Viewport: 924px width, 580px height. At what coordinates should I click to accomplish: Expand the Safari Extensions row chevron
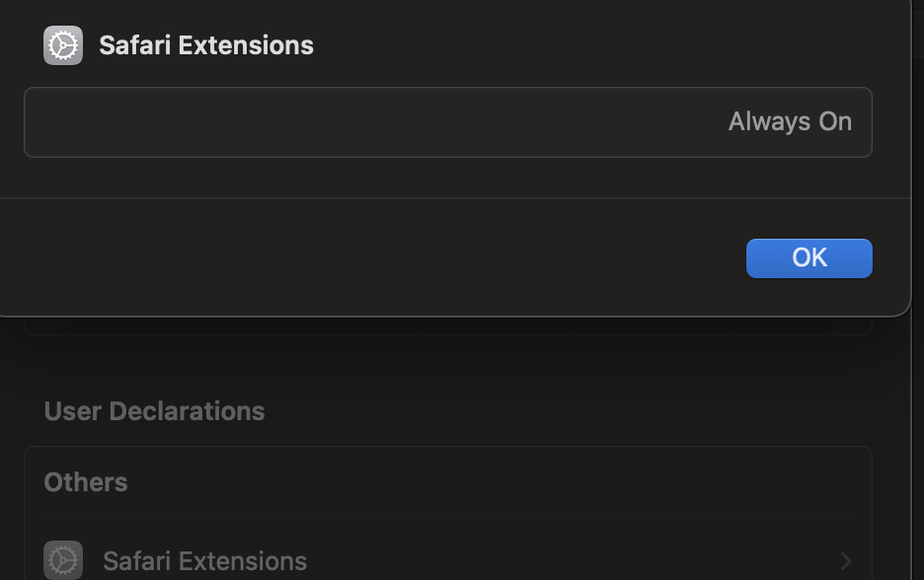pos(845,561)
